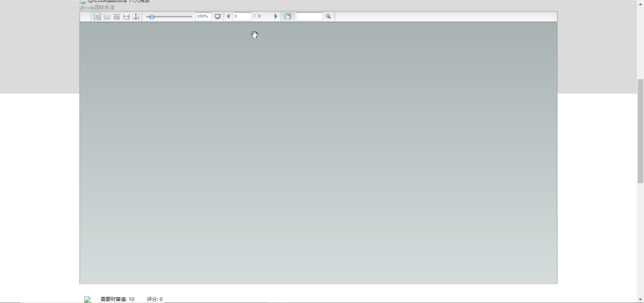644x303 pixels.
Task: Toggle the hand pan tool
Action: (x=287, y=16)
